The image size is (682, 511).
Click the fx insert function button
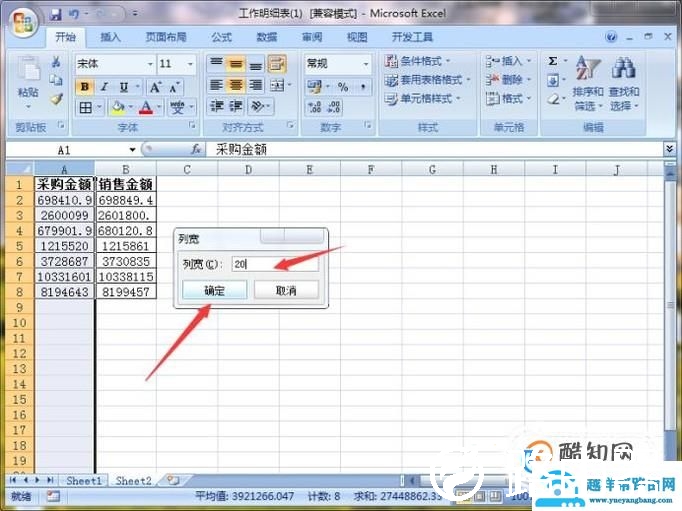pyautogui.click(x=196, y=150)
